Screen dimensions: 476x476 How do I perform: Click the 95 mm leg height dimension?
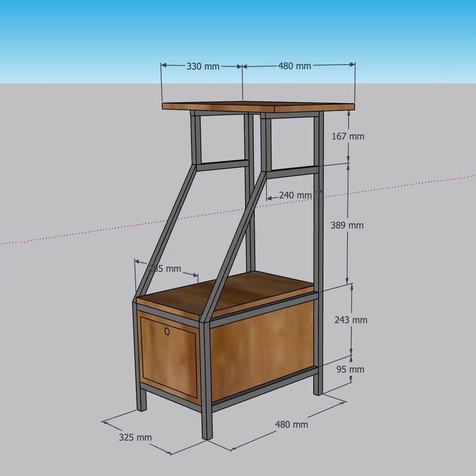click(350, 369)
